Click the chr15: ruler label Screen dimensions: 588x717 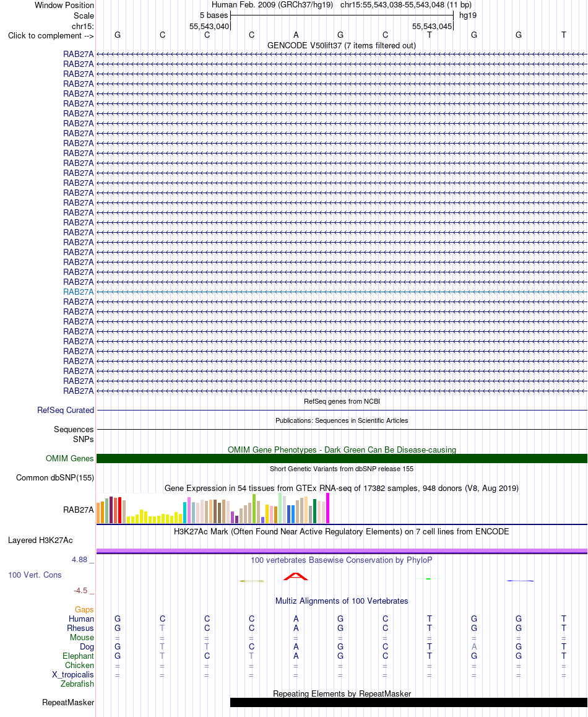click(83, 26)
